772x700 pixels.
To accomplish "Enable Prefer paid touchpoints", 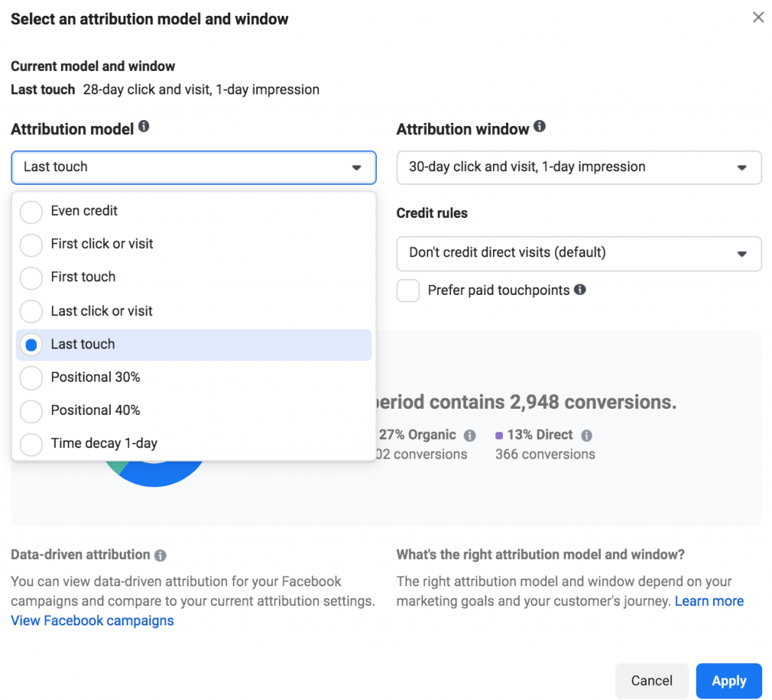I will click(x=408, y=290).
